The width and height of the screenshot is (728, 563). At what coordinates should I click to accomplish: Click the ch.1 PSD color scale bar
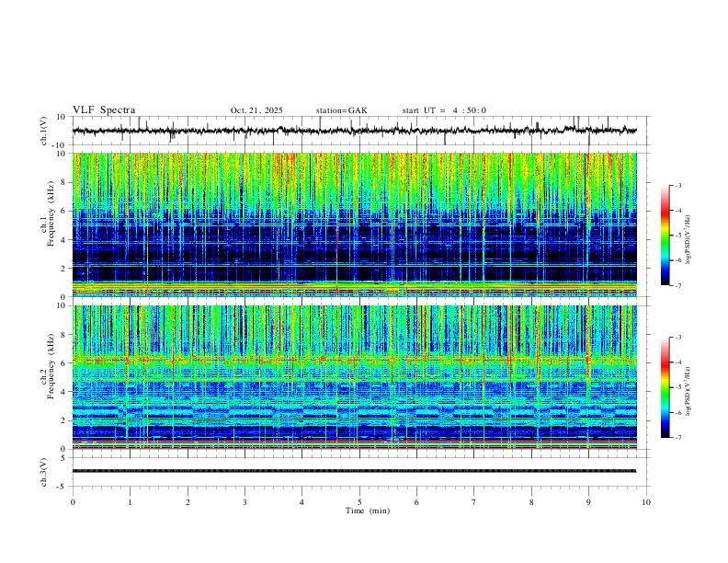pos(665,236)
